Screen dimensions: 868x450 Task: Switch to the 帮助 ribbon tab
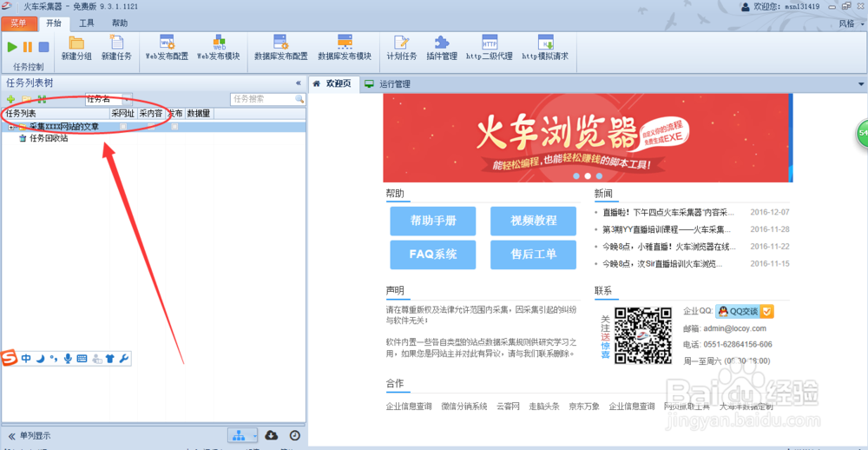[x=120, y=23]
